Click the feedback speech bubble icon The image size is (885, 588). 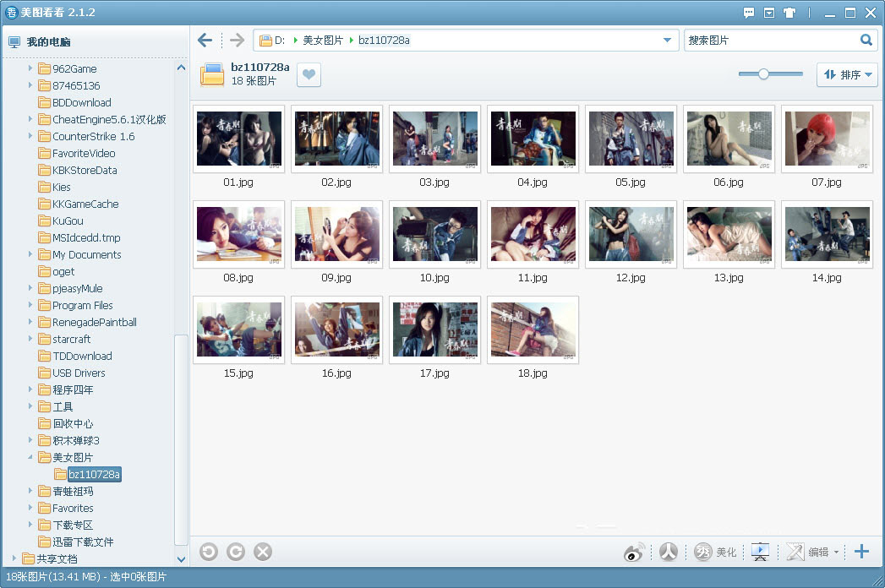[749, 13]
